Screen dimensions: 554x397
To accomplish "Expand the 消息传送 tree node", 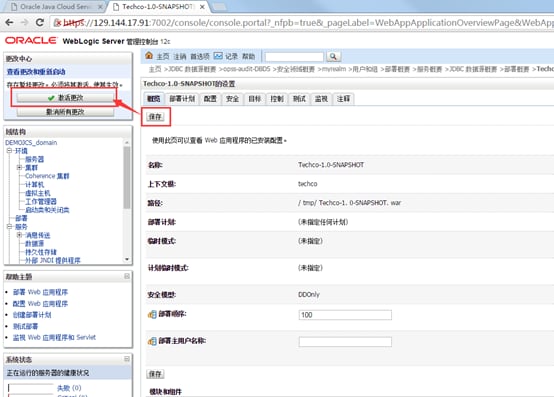I will (19, 235).
